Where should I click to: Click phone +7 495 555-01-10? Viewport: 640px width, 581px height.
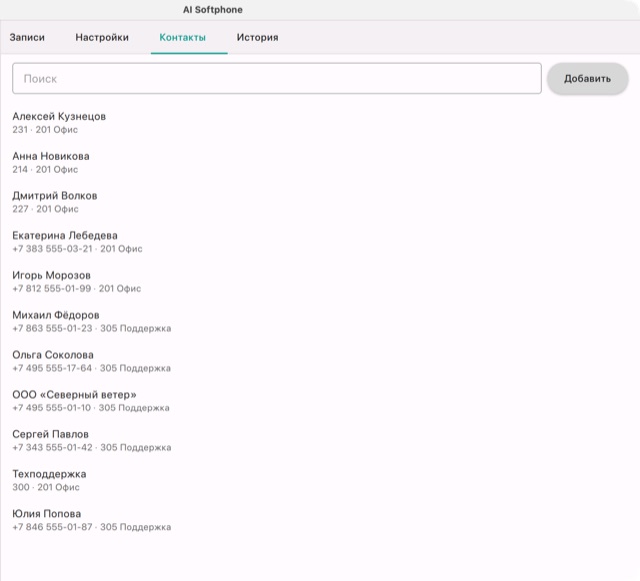click(x=51, y=408)
